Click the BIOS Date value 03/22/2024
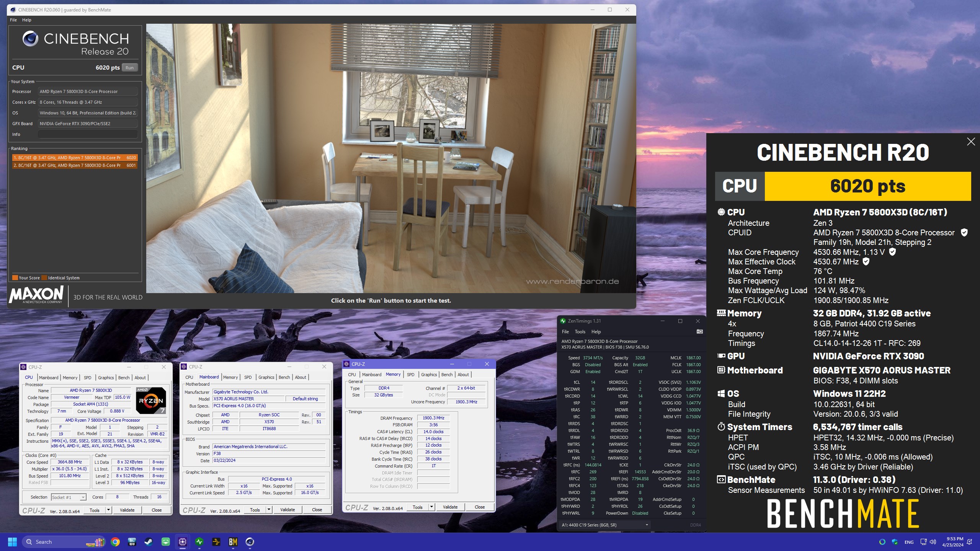Screen dimensions: 980x551 point(269,460)
